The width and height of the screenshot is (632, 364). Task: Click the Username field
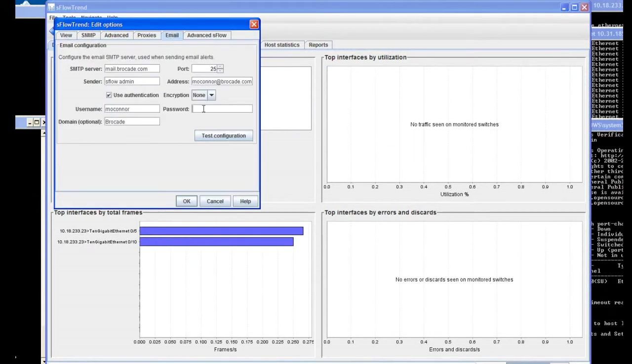[x=132, y=109]
